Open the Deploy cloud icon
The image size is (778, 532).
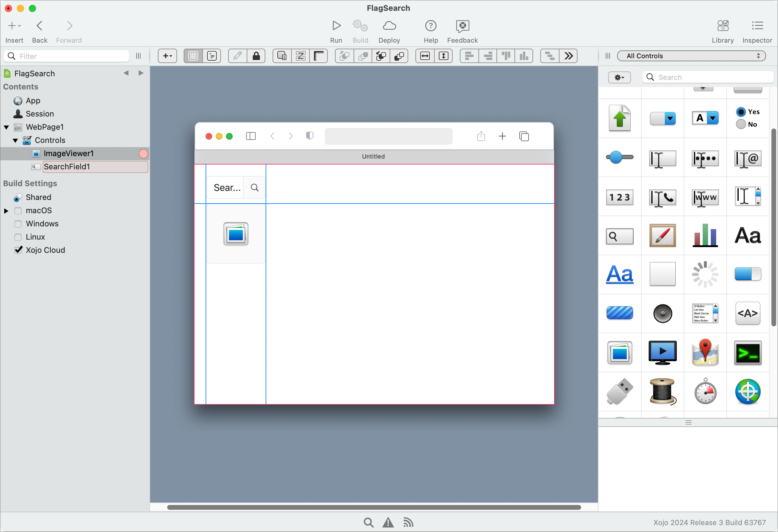[x=389, y=26]
